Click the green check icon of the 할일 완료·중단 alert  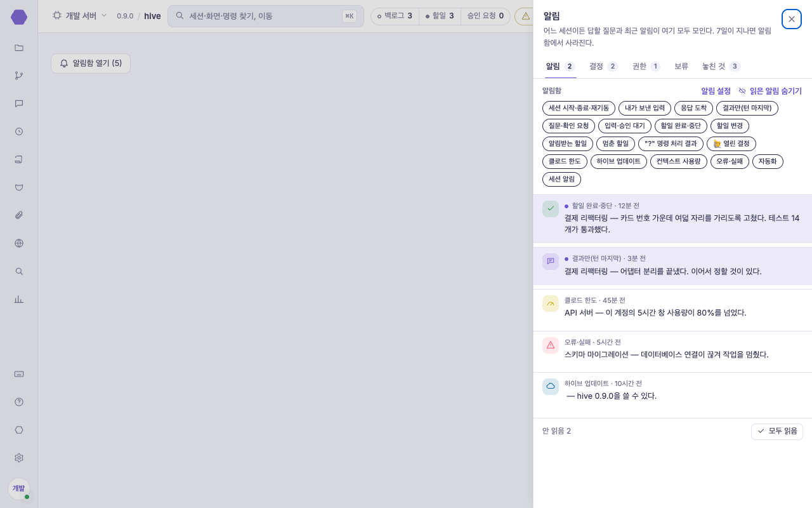(x=551, y=209)
